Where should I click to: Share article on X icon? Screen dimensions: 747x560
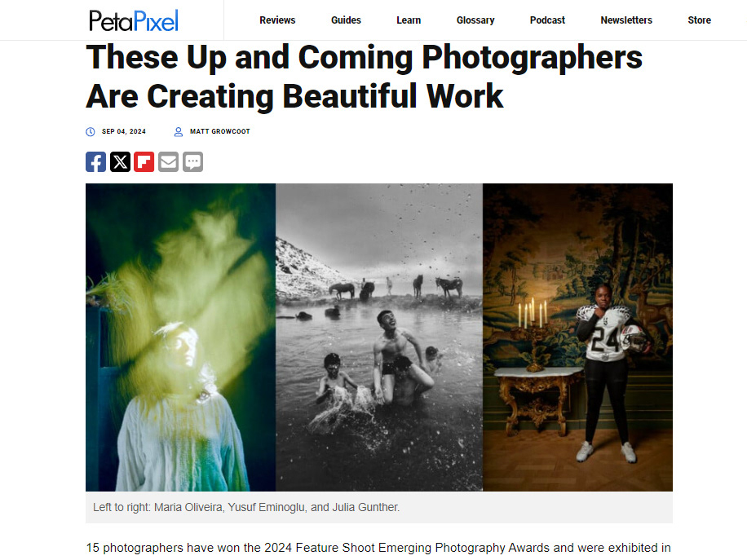pyautogui.click(x=120, y=162)
